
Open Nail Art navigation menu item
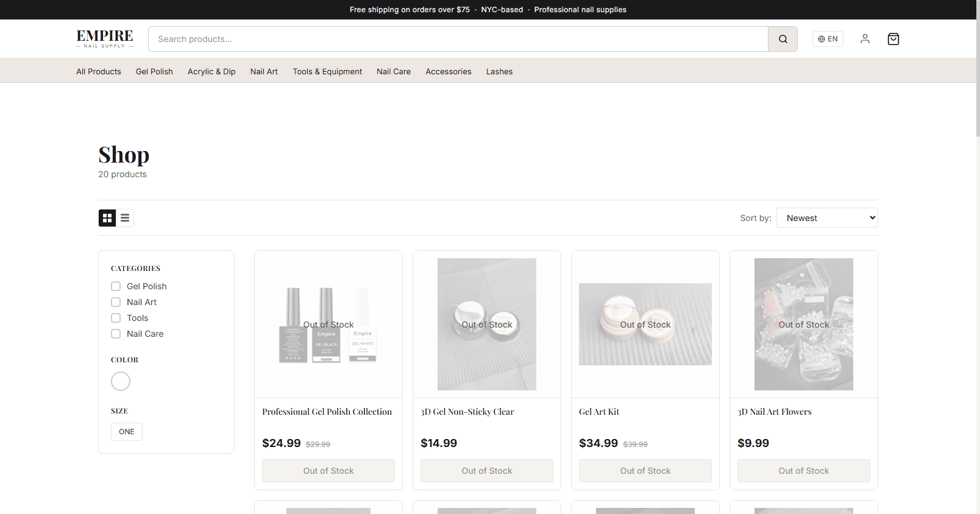pyautogui.click(x=264, y=71)
